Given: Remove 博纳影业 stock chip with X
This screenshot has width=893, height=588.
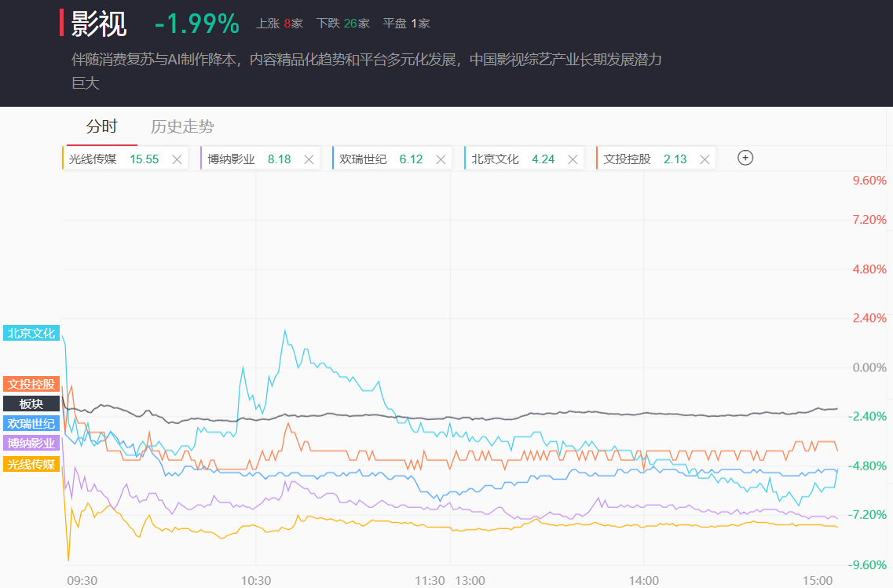Looking at the screenshot, I should tap(309, 159).
